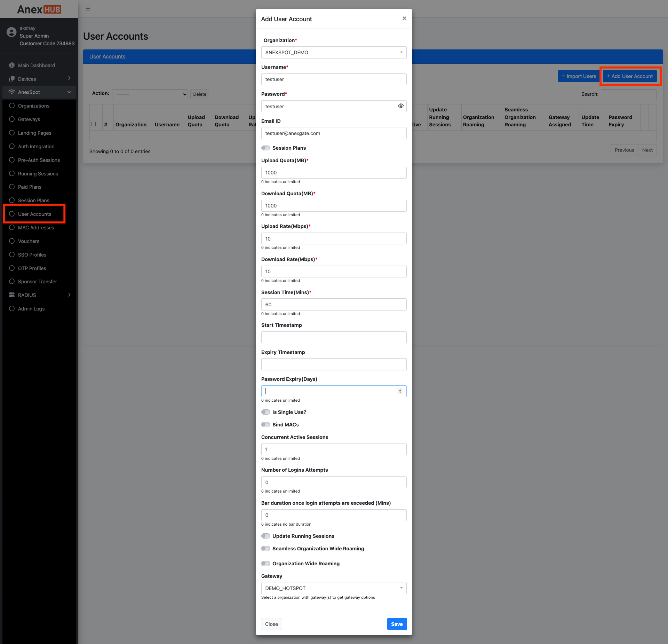Click the user avatar icon for akshay
Image resolution: width=668 pixels, height=644 pixels.
[x=11, y=32]
